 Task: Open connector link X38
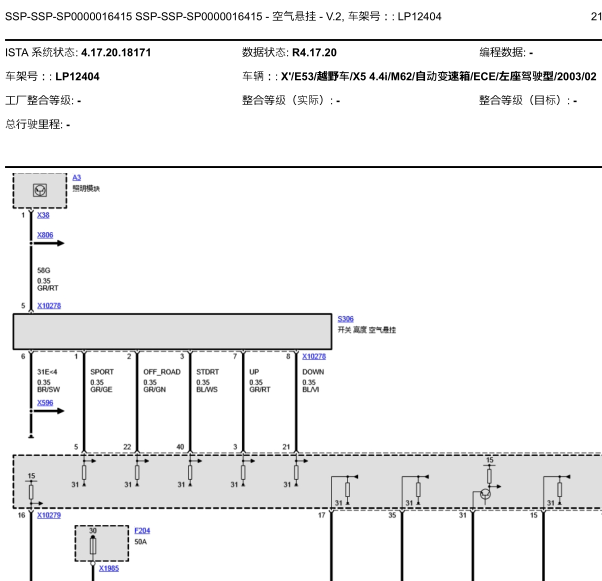(x=43, y=215)
